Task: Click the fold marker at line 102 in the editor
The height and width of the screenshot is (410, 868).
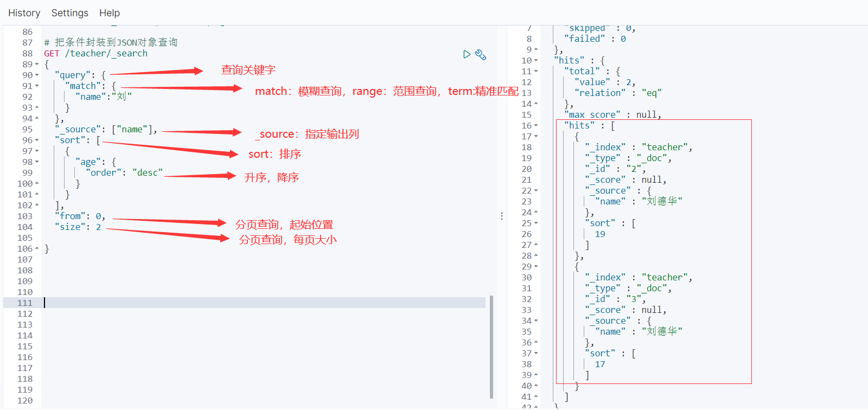Action: click(37, 205)
